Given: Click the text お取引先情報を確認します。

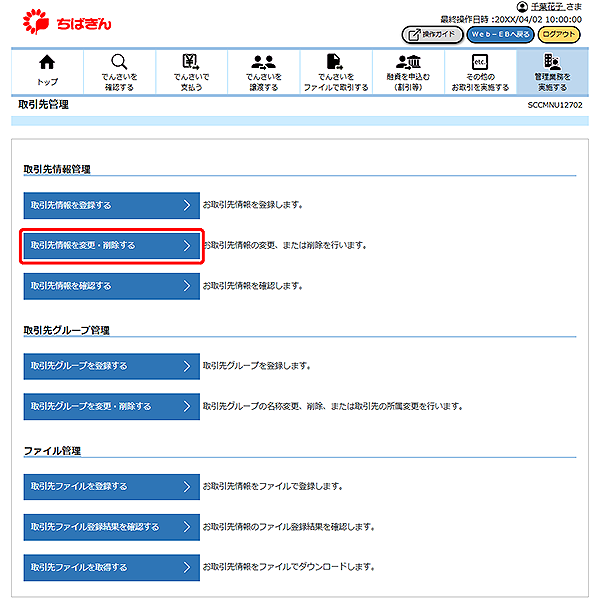Looking at the screenshot, I should pyautogui.click(x=253, y=286).
